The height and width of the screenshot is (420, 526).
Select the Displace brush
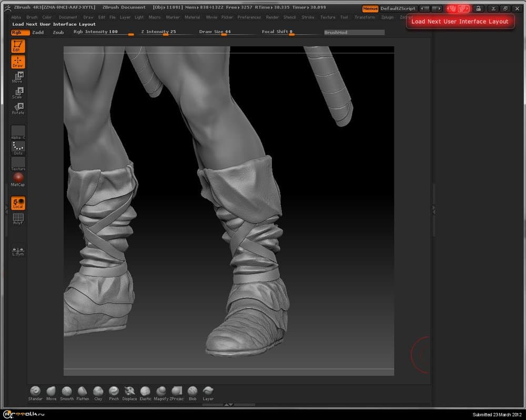tap(129, 393)
